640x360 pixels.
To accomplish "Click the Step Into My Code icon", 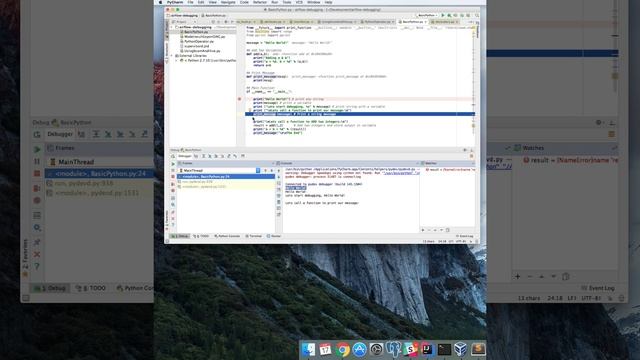I will (216, 156).
